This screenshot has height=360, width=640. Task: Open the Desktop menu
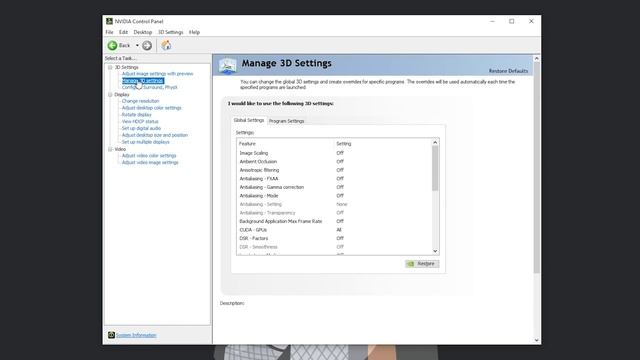pyautogui.click(x=143, y=32)
